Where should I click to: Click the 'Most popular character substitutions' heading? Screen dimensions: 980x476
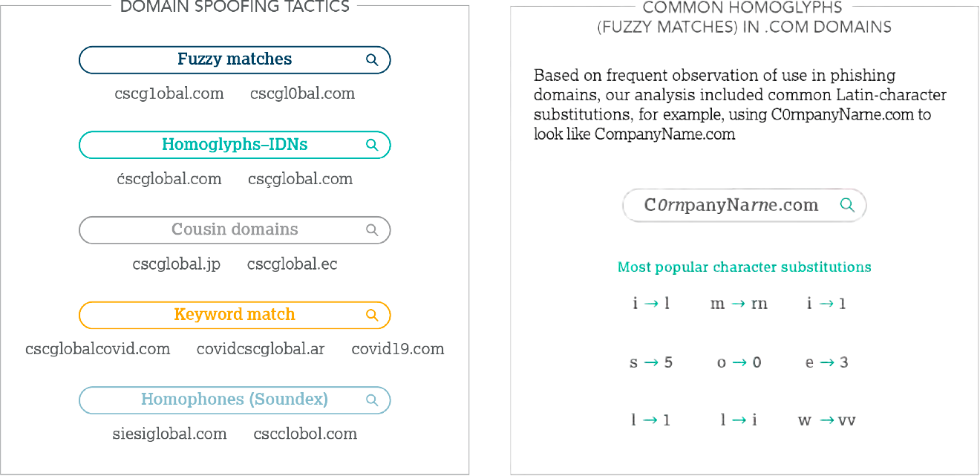coord(745,267)
